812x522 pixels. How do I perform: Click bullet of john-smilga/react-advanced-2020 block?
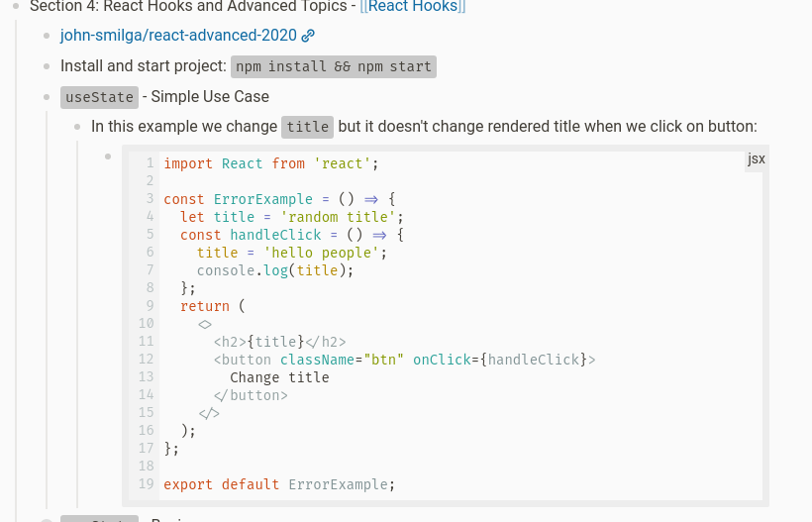click(x=47, y=36)
